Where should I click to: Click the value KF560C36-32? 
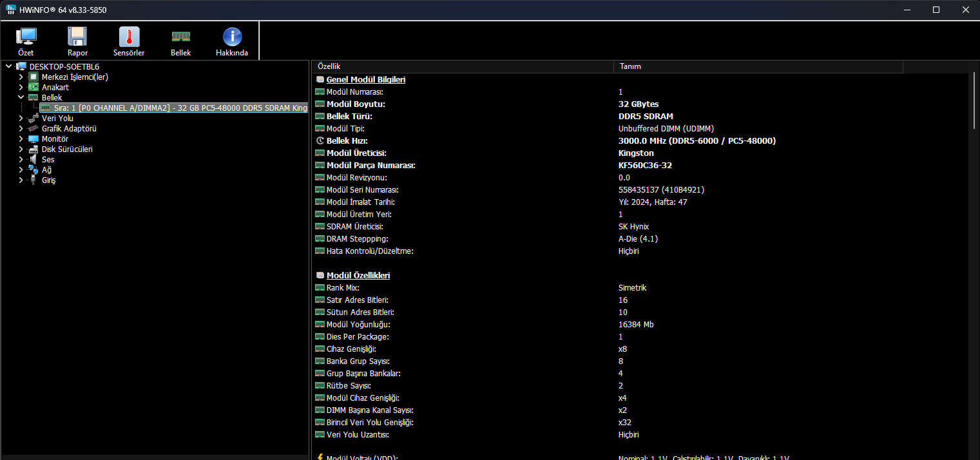[x=645, y=165]
